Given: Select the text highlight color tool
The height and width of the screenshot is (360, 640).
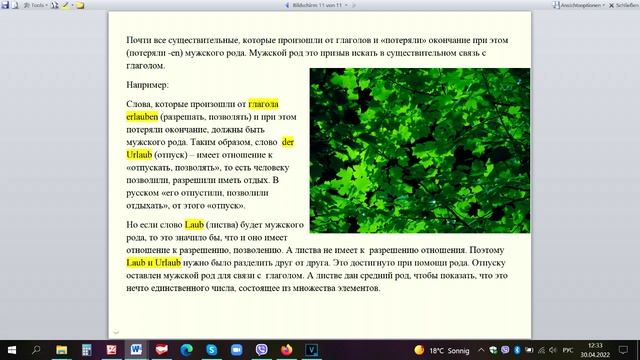Looking at the screenshot, I should 65,5.
